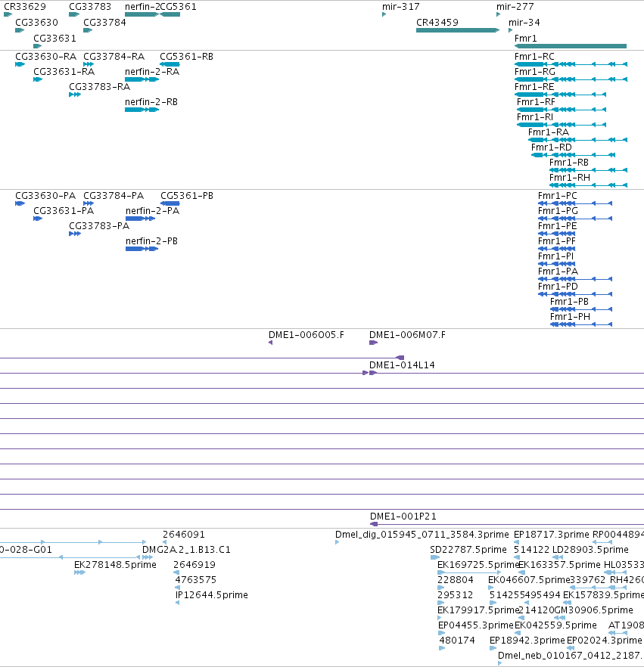Click the EK278148.5prime EST label
644x667 pixels.
(x=115, y=565)
